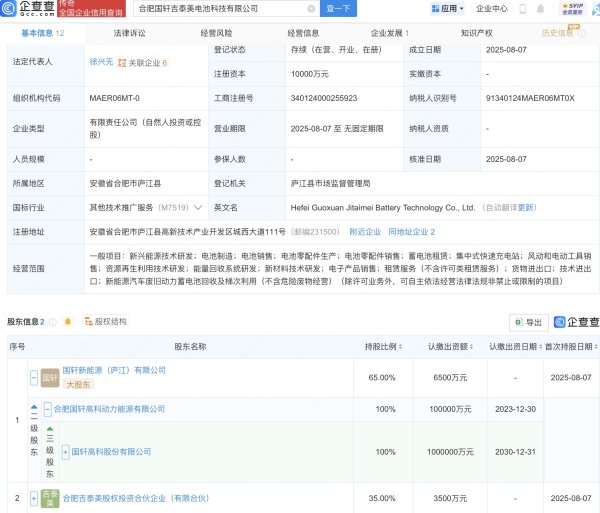The image size is (600, 513).
Task: Collapse the 二级股东 arrow
Action: click(34, 407)
